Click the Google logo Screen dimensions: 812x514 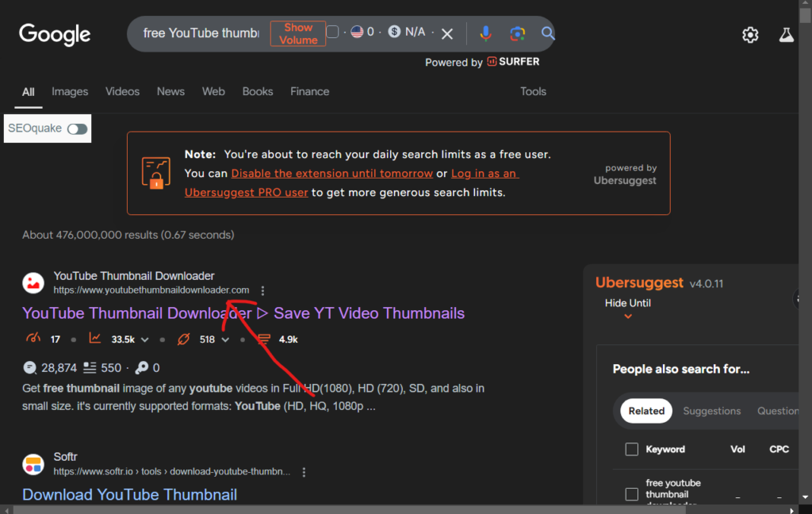click(x=55, y=35)
